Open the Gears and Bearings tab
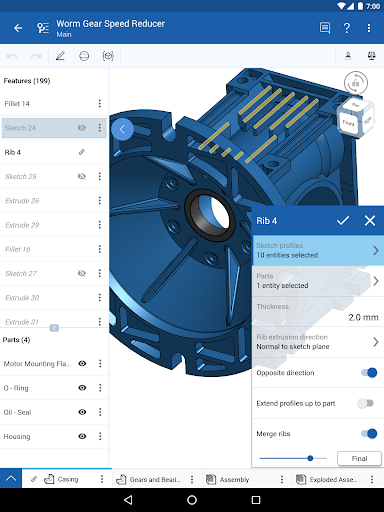The width and height of the screenshot is (384, 512). coord(154,479)
